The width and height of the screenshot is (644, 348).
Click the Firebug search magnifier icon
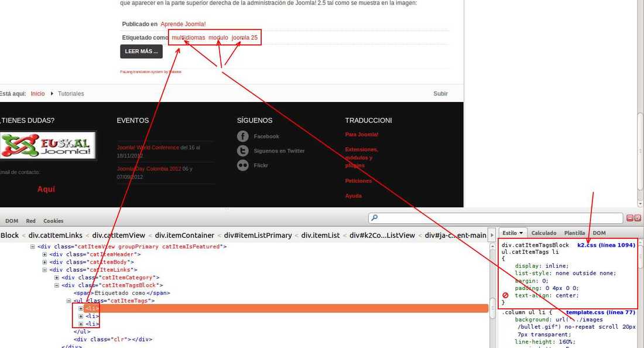(x=374, y=218)
